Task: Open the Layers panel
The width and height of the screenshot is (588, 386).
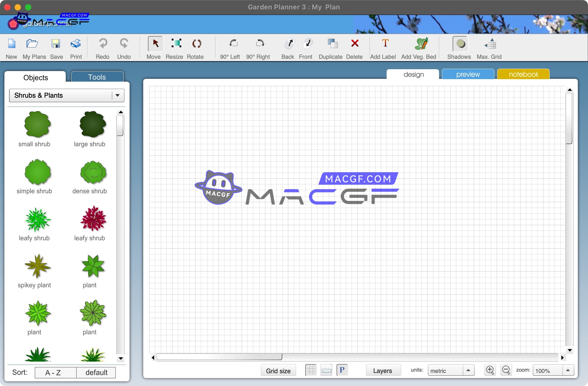Action: [383, 370]
